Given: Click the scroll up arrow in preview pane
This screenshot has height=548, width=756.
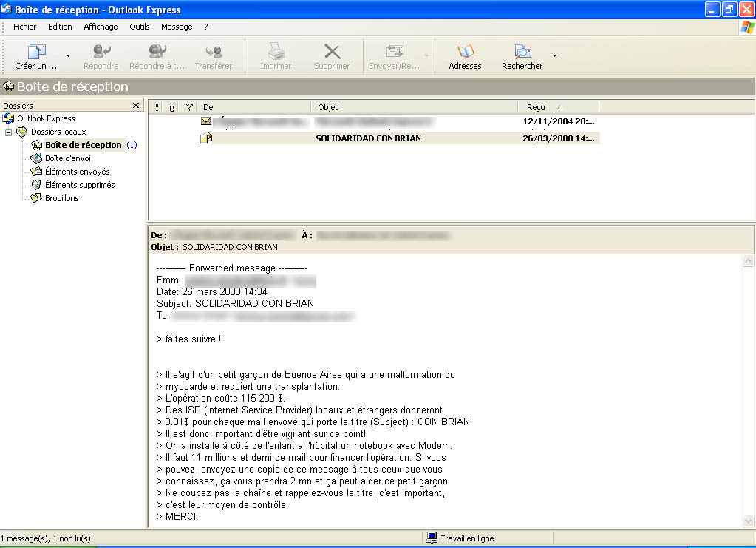Looking at the screenshot, I should coord(748,261).
